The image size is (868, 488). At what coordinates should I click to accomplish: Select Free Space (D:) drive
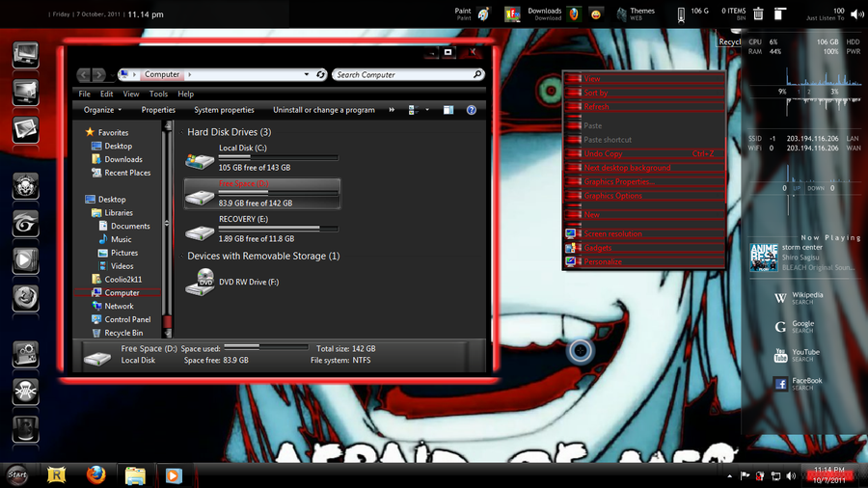pyautogui.click(x=261, y=194)
